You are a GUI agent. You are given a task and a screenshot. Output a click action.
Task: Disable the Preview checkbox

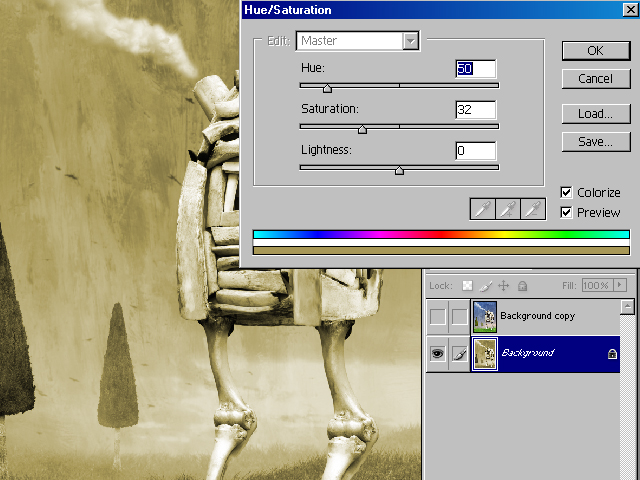pyautogui.click(x=567, y=212)
